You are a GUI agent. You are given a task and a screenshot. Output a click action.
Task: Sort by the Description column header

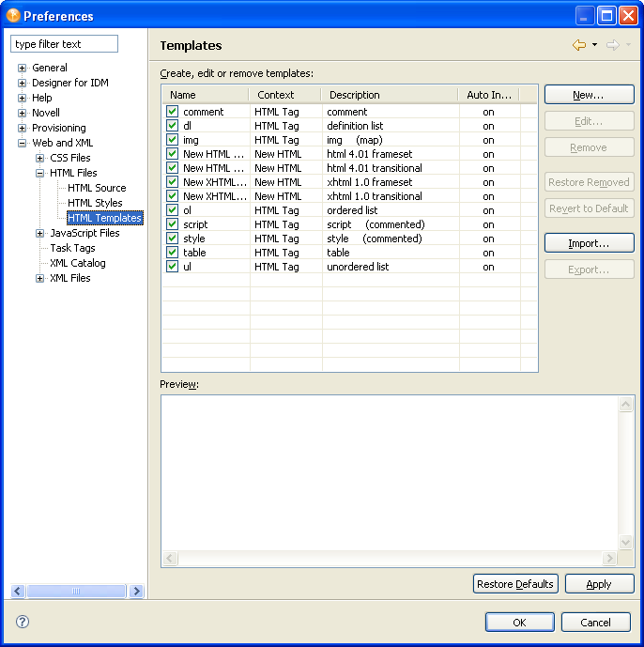point(390,95)
